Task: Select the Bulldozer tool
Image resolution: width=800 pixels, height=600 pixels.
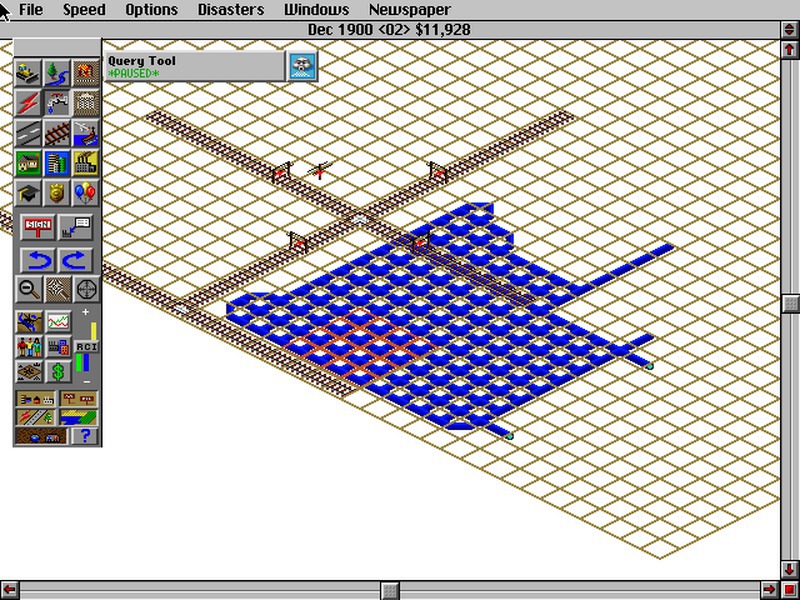Action: pyautogui.click(x=28, y=73)
